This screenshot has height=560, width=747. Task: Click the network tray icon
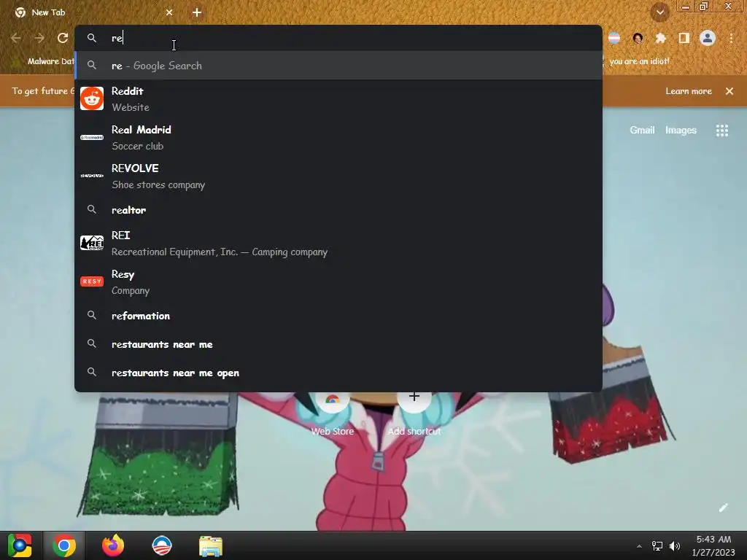(x=657, y=546)
